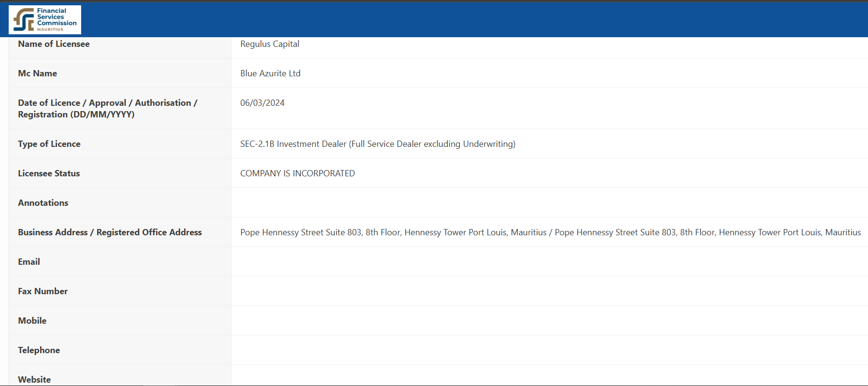This screenshot has height=386, width=868.
Task: Click the 'Mc Name' row label
Action: [37, 73]
